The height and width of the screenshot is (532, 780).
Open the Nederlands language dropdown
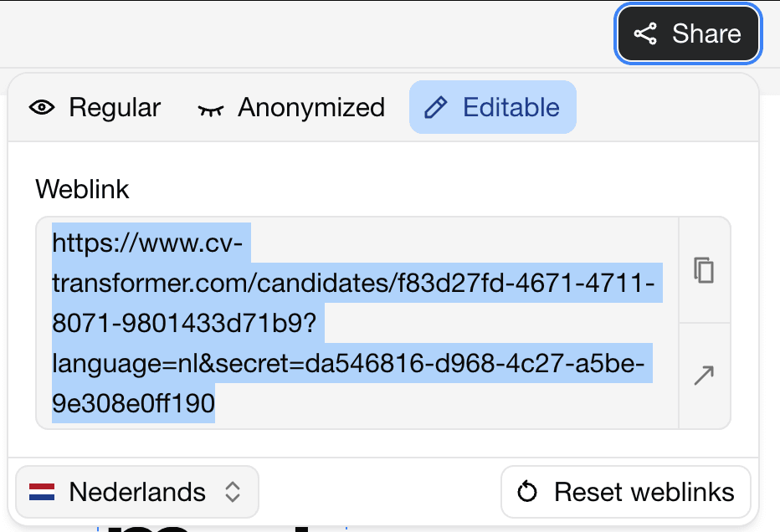click(137, 492)
